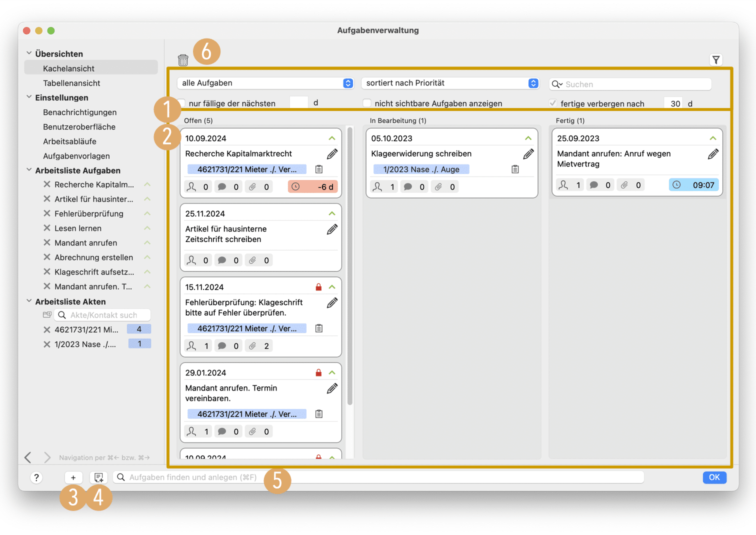Viewport: 756px width, 535px height.
Task: Confirm with the OK button
Action: [714, 477]
